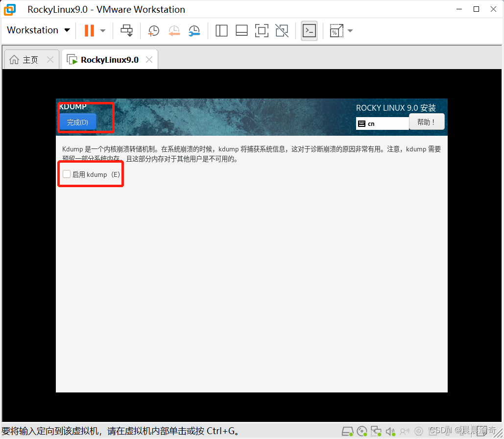
Task: Switch to Unity mode
Action: tap(282, 31)
